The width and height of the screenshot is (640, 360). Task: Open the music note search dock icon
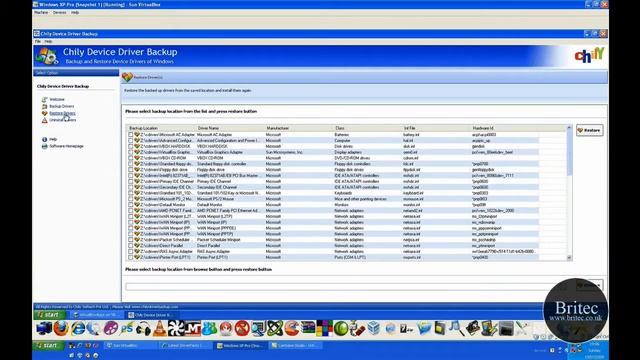456,328
